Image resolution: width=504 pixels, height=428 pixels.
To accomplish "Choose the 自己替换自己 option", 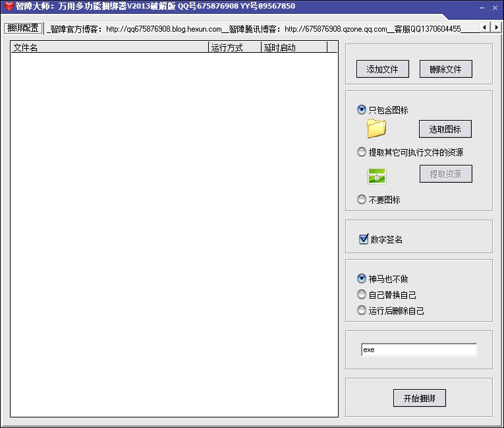I will coord(362,295).
